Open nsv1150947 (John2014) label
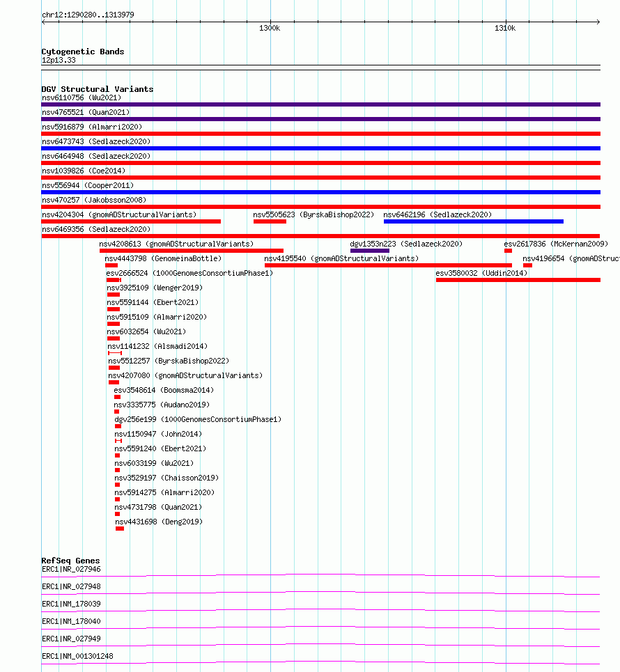Viewport: 620px width, 672px height. 158,434
